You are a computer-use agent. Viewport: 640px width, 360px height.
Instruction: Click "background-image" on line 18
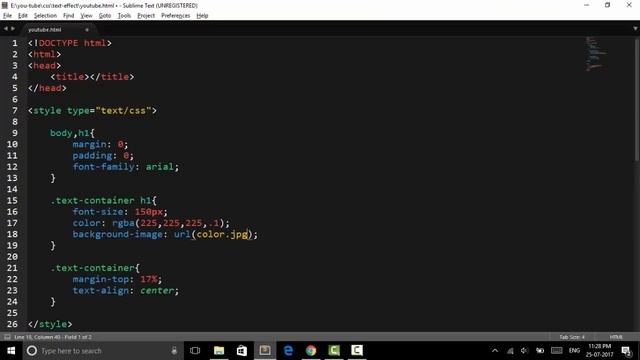pyautogui.click(x=118, y=234)
